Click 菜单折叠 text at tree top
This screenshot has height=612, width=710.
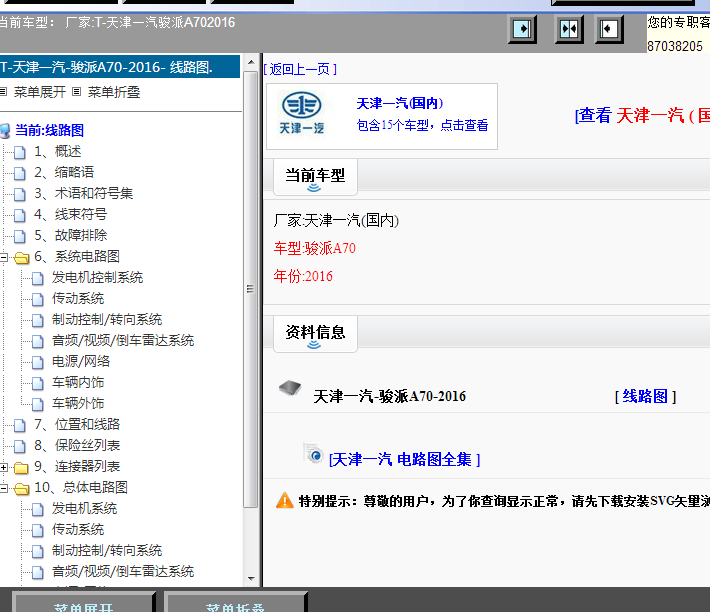[x=114, y=92]
